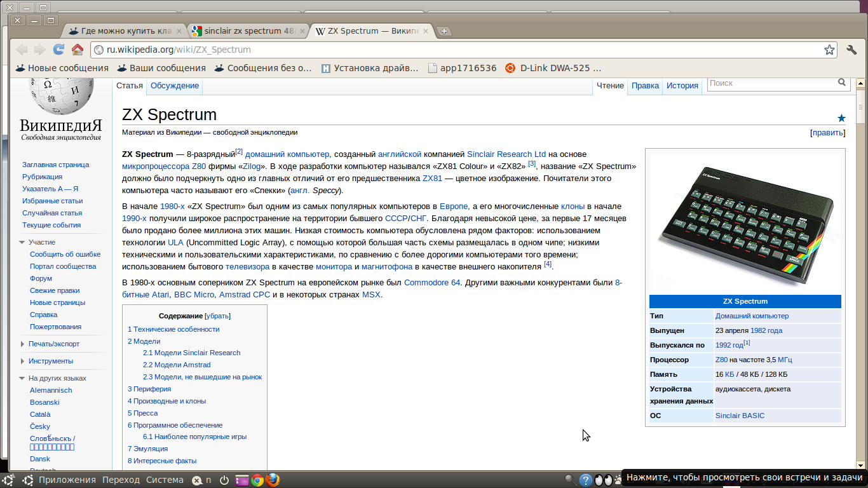Click the 1982 года release date link
The width and height of the screenshot is (868, 488).
click(x=766, y=330)
